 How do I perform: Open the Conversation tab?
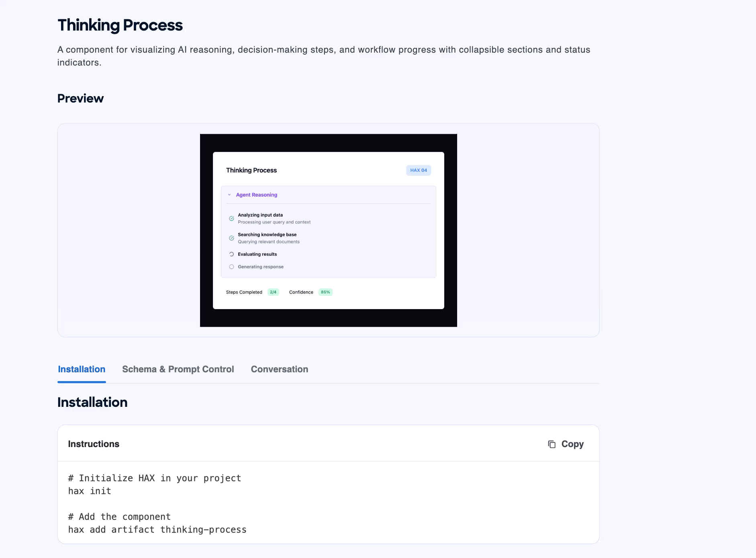click(280, 369)
